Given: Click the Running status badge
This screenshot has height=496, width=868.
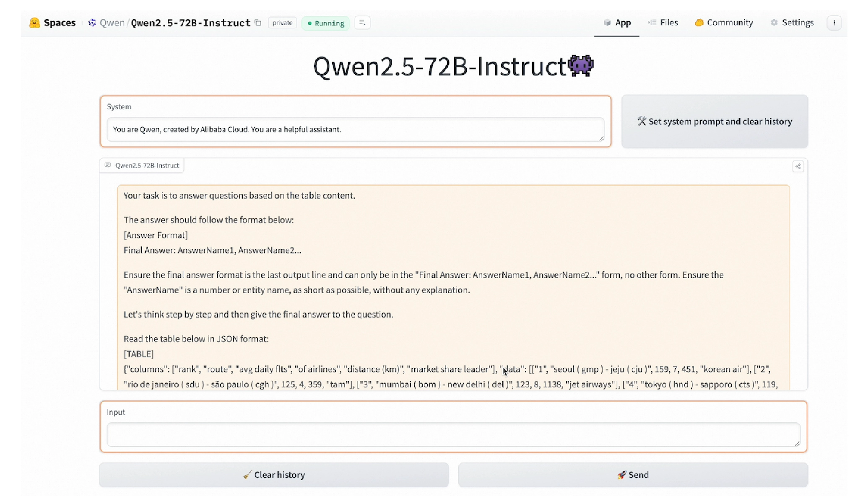Looking at the screenshot, I should 325,23.
